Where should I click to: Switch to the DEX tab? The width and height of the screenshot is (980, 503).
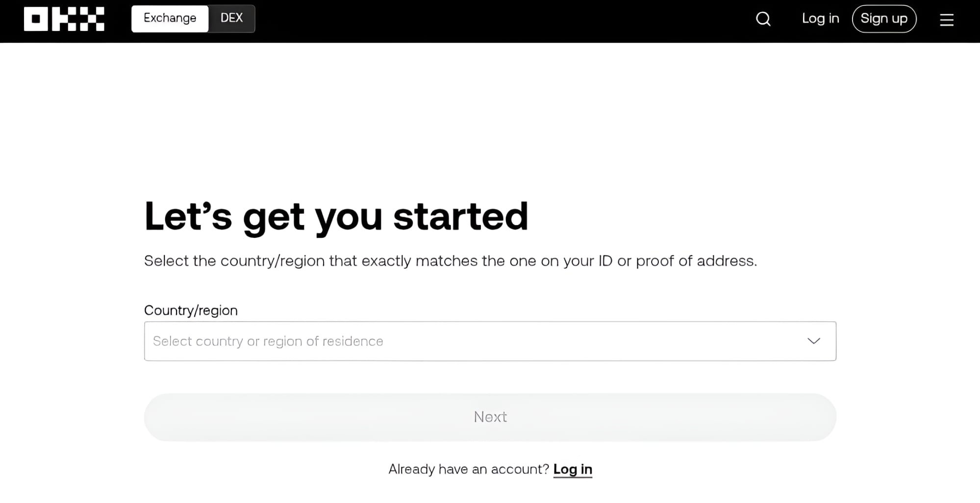231,19
